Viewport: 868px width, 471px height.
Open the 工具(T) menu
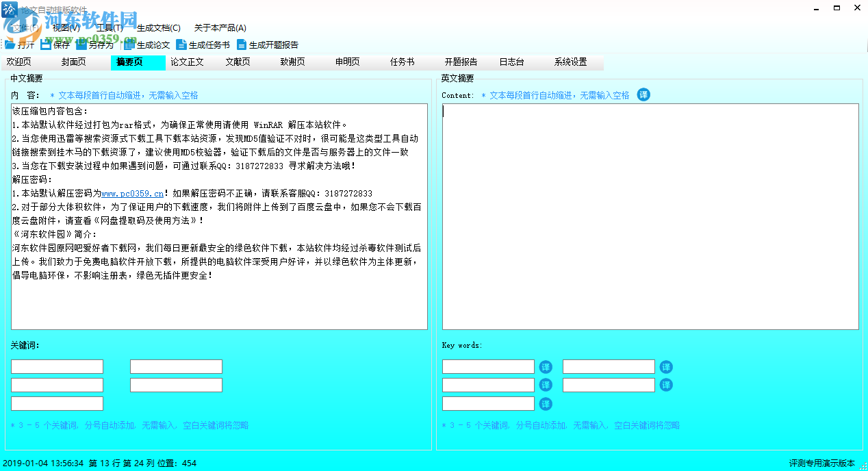pos(110,28)
